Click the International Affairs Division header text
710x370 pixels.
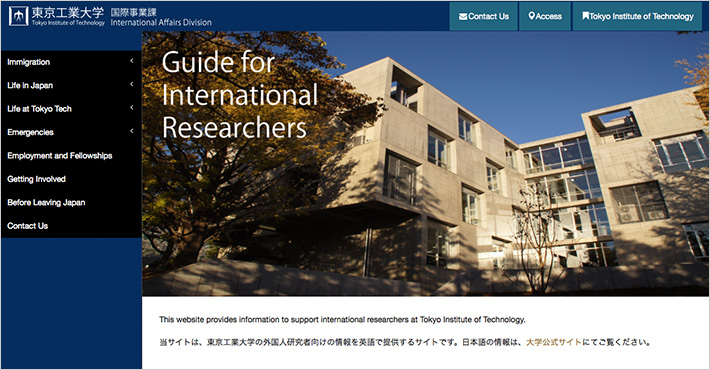pyautogui.click(x=161, y=22)
